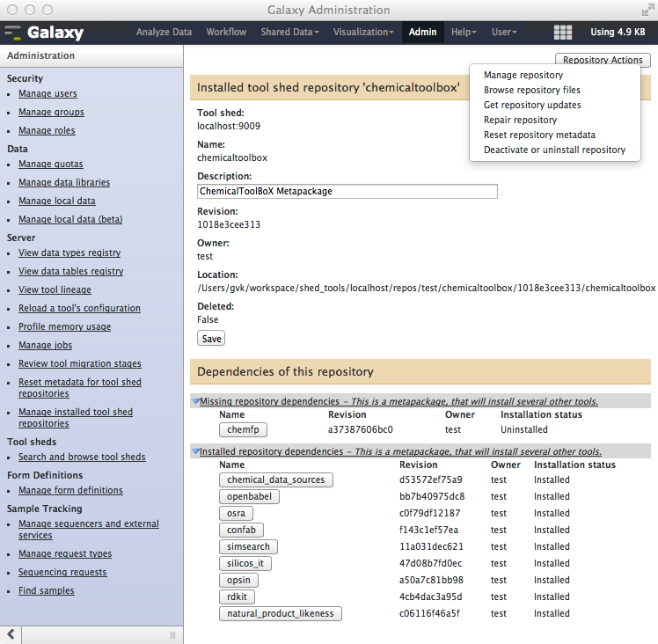Open Search and browse tool sheds link
The height and width of the screenshot is (644, 658).
point(82,457)
